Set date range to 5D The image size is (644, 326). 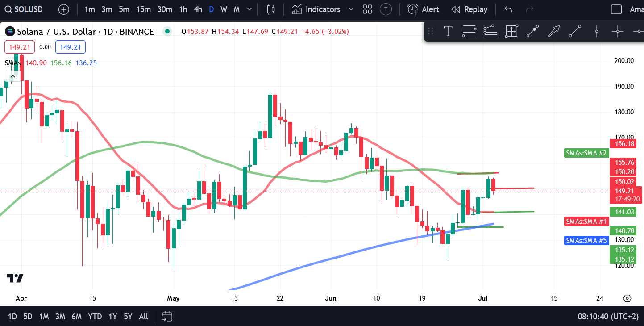pyautogui.click(x=28, y=317)
